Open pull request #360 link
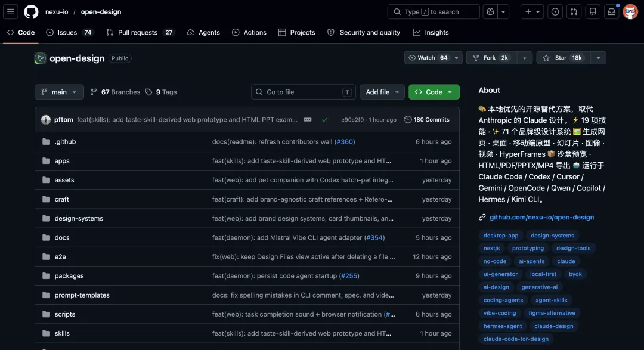This screenshot has width=644, height=350. point(345,142)
